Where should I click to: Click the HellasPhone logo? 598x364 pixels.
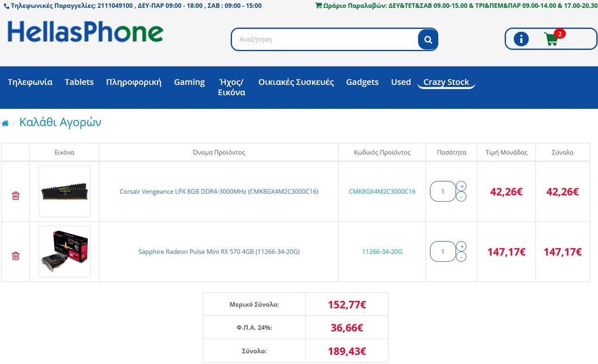click(85, 32)
